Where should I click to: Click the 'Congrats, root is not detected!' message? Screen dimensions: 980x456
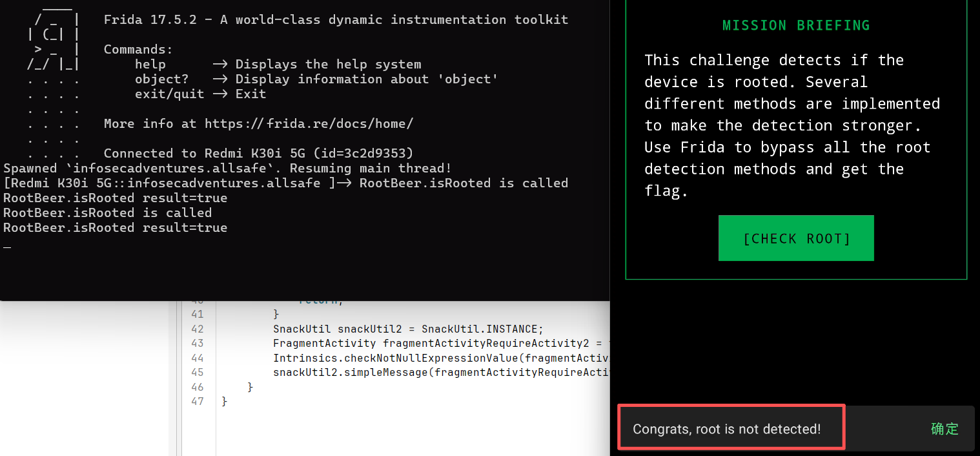pos(727,429)
